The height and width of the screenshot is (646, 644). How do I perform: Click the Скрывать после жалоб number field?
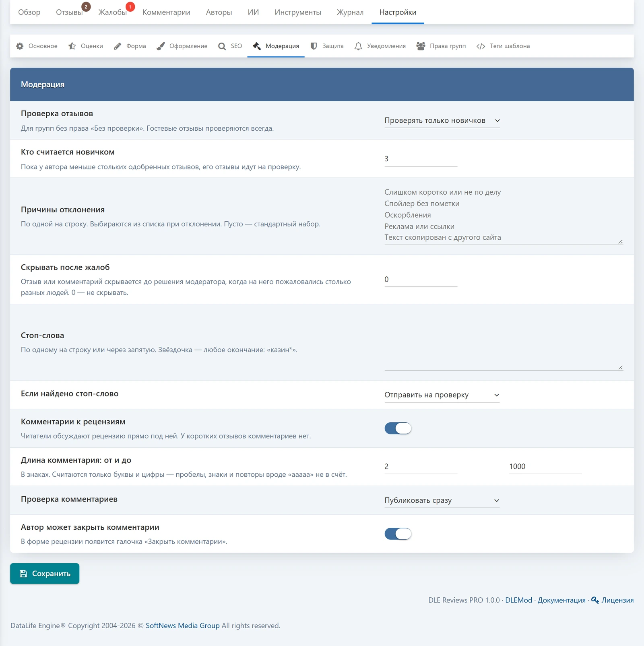point(421,279)
